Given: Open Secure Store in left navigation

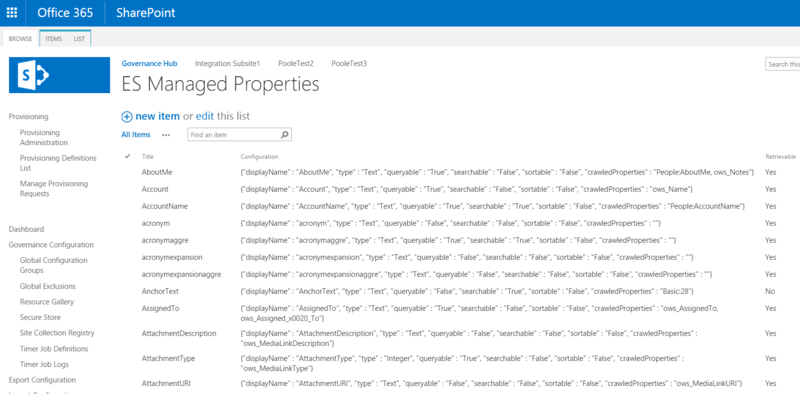Looking at the screenshot, I should [x=40, y=317].
